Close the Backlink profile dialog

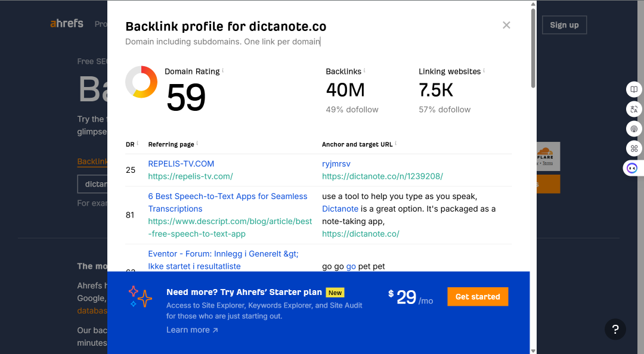pos(506,25)
